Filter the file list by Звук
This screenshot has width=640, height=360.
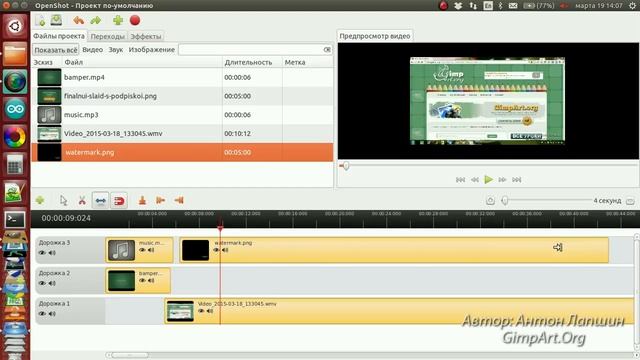(x=116, y=50)
